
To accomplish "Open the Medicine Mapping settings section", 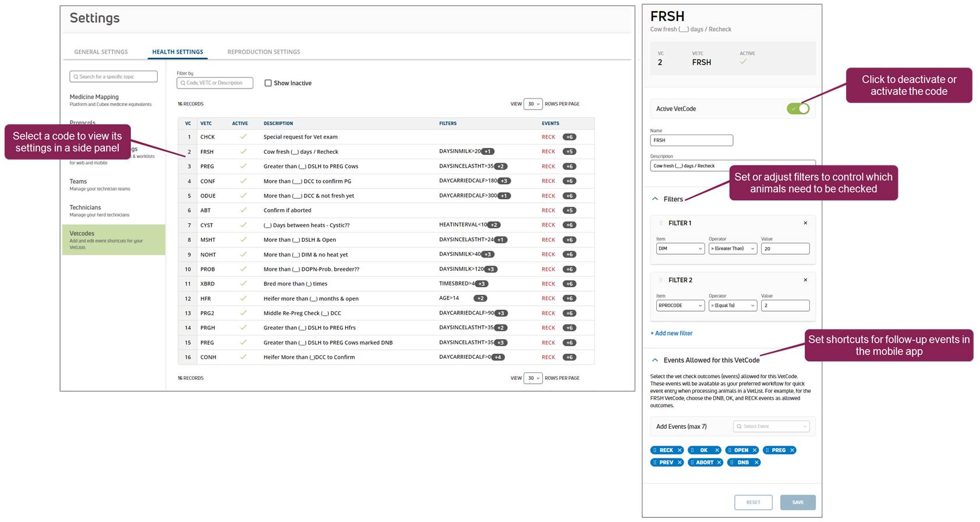I will point(94,97).
